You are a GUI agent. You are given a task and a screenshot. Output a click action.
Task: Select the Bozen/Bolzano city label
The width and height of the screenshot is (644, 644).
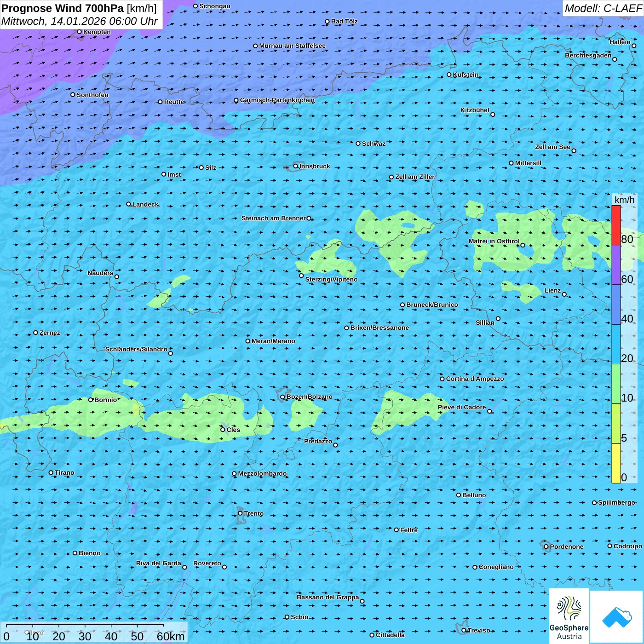pyautogui.click(x=309, y=397)
